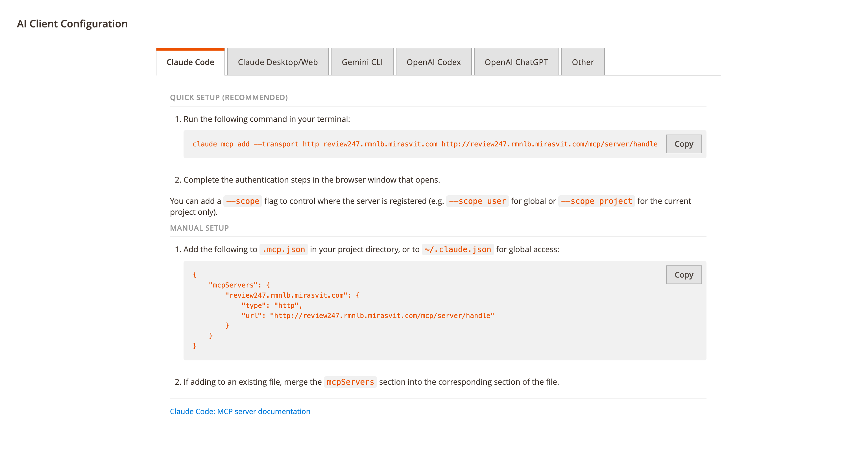Image resolution: width=868 pixels, height=450 pixels.
Task: Click the ~/.claude.json code snippet
Action: tap(458, 249)
